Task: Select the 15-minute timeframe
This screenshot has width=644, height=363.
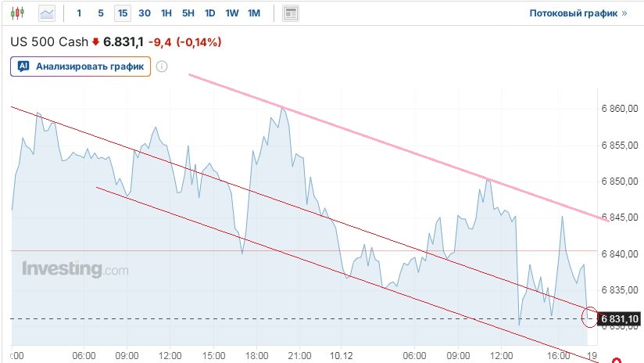Action: pyautogui.click(x=123, y=13)
